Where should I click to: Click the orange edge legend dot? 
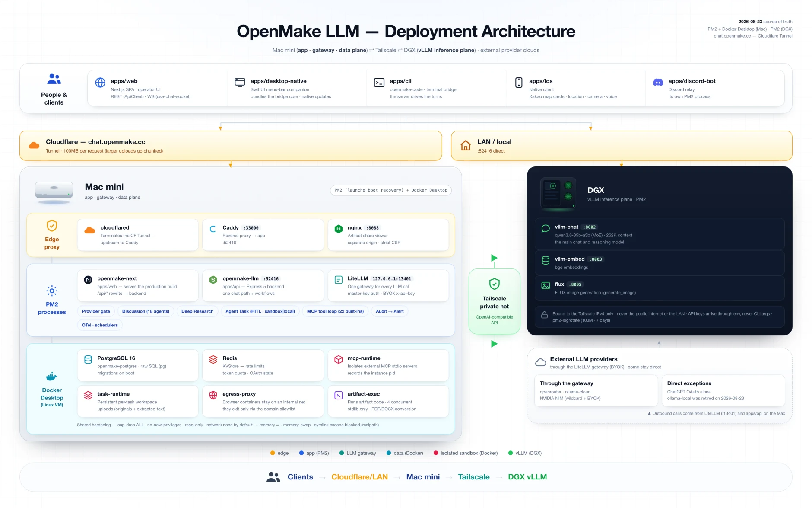tap(273, 453)
